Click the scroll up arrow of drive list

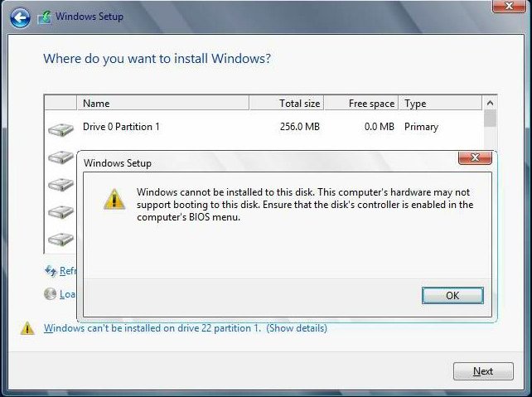(490, 103)
